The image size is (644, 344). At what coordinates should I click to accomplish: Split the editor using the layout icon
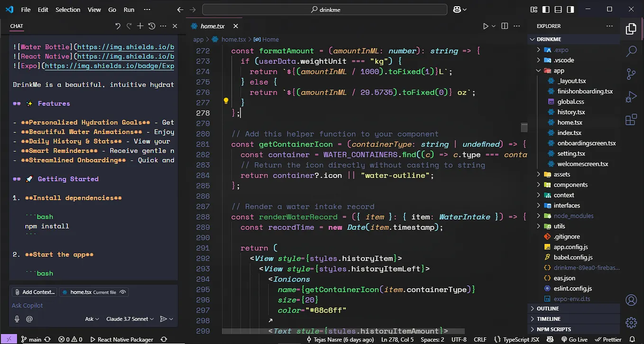pyautogui.click(x=504, y=26)
